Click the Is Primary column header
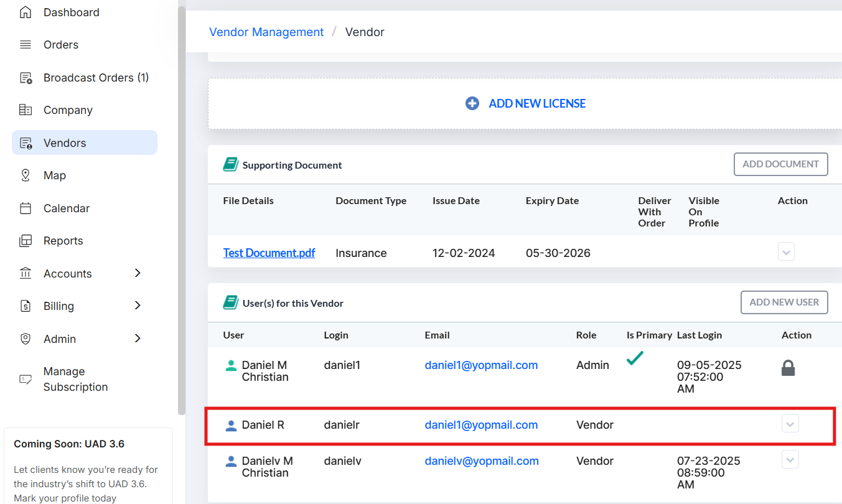This screenshot has width=842, height=504. pyautogui.click(x=649, y=335)
